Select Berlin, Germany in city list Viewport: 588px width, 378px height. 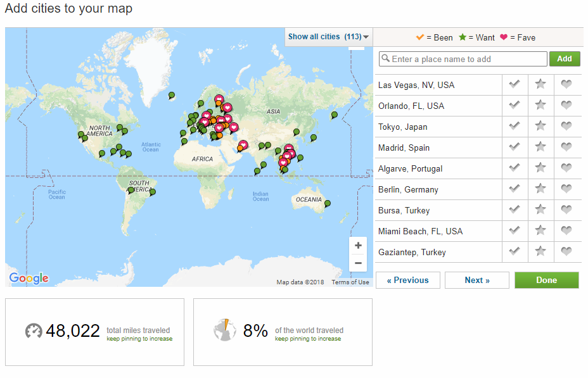(408, 189)
